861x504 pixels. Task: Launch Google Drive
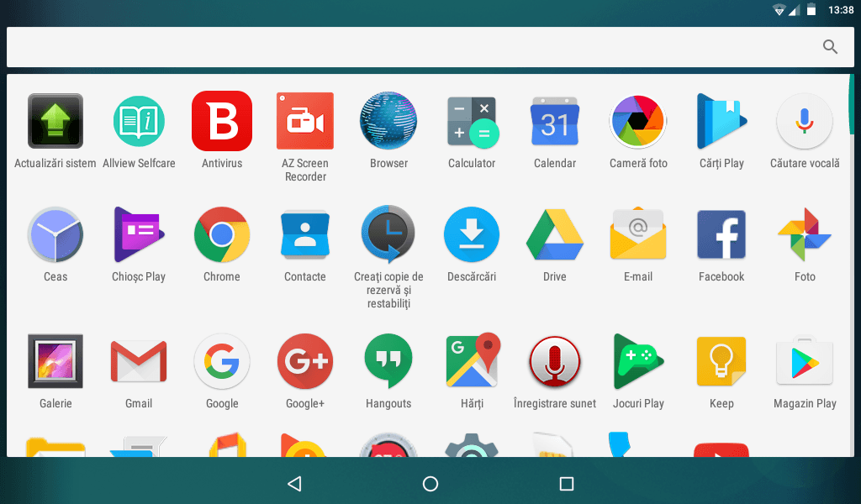pos(555,235)
